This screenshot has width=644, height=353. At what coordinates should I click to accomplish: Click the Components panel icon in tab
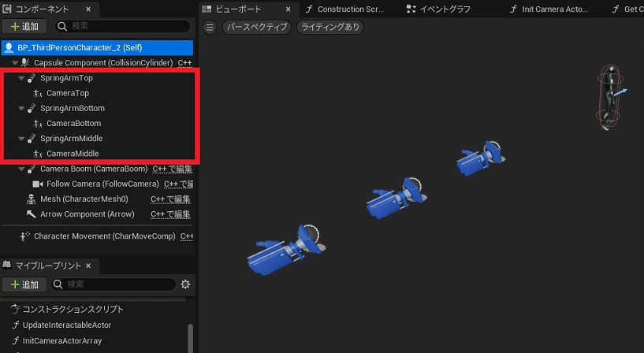(7, 9)
